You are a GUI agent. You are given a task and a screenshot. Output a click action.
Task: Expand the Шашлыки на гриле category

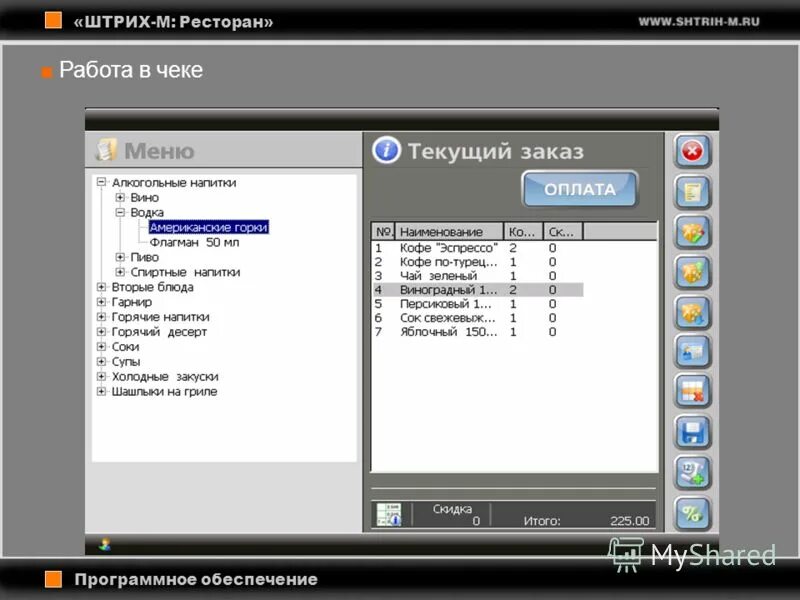pyautogui.click(x=101, y=391)
